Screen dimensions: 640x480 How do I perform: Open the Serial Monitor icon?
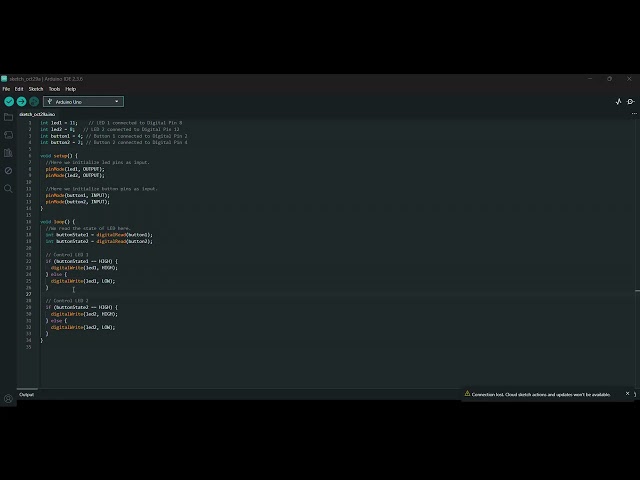631,102
